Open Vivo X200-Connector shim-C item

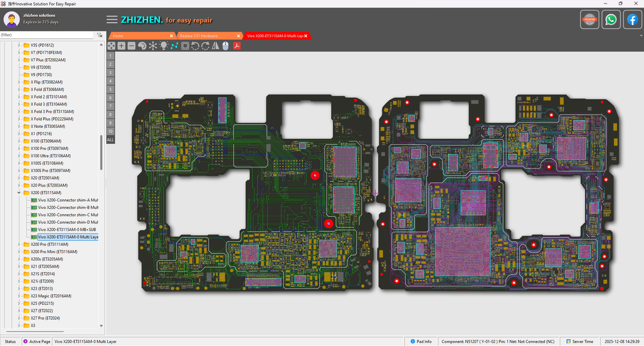tap(64, 215)
